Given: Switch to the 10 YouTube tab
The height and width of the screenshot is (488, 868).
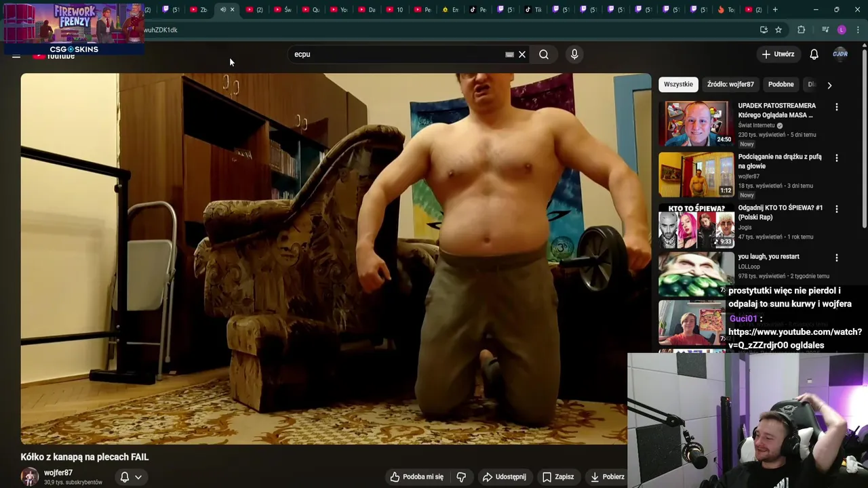Looking at the screenshot, I should [x=394, y=9].
